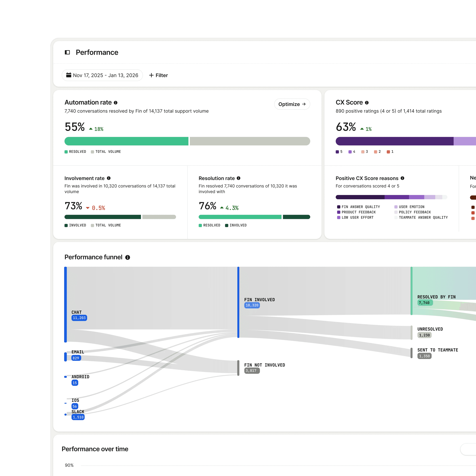
Task: Click the SLACK node value 1,510
Action: pos(78,417)
